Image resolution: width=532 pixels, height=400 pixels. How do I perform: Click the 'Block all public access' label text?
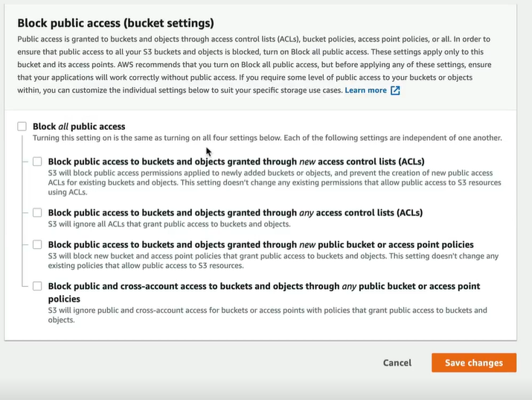[x=79, y=127]
